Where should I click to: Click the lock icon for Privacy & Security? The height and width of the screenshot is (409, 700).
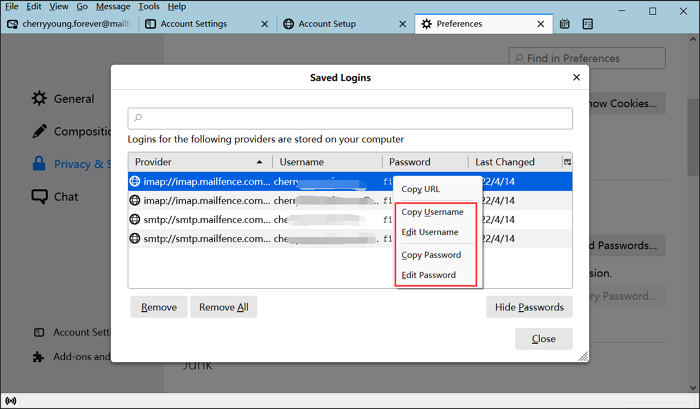coord(39,164)
